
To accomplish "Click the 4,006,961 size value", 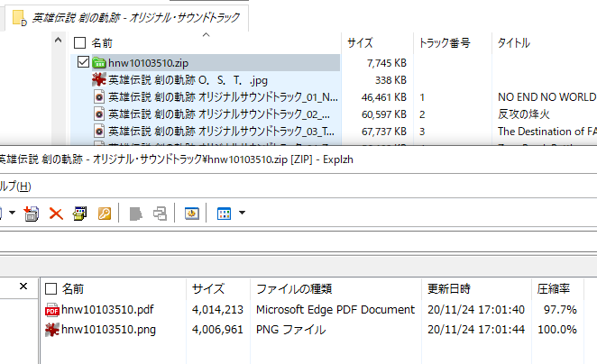I will [217, 330].
